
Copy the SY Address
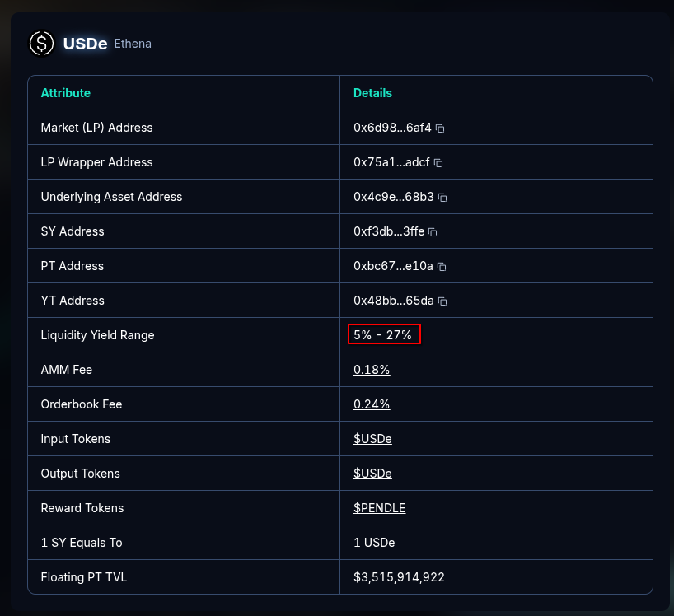pyautogui.click(x=433, y=232)
